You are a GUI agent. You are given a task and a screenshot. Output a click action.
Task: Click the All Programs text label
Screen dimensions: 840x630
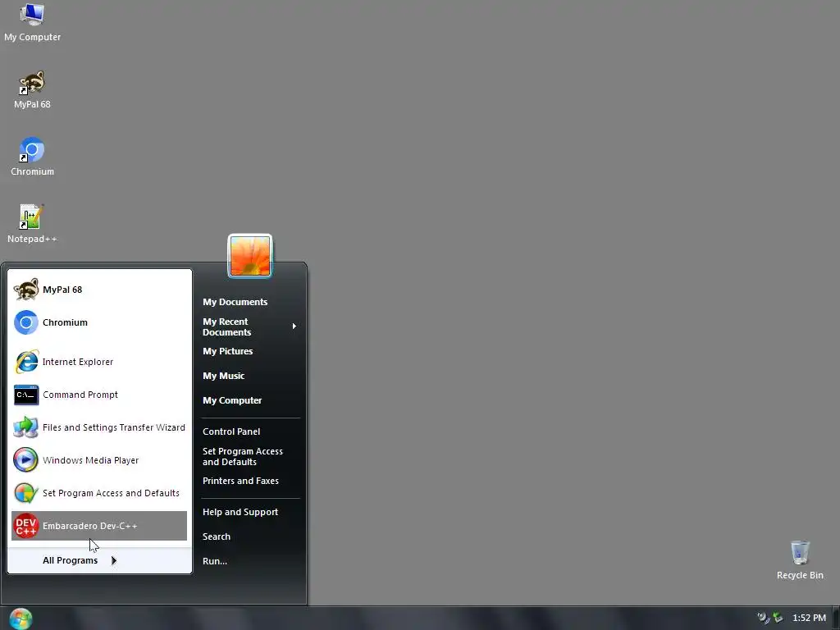pos(71,560)
